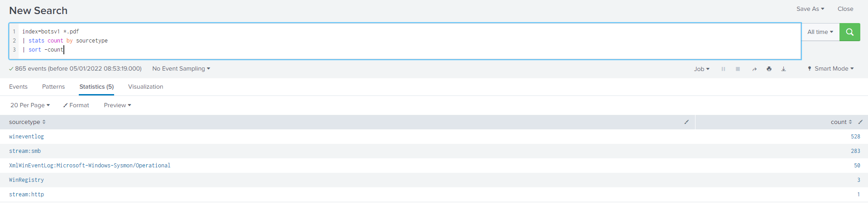
Task: Pause the running search job
Action: pos(723,69)
